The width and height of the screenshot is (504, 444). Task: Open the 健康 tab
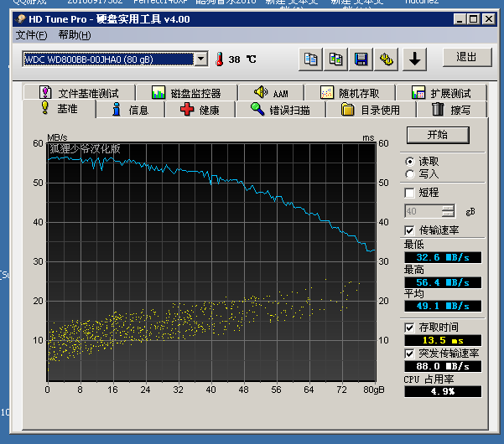(200, 110)
